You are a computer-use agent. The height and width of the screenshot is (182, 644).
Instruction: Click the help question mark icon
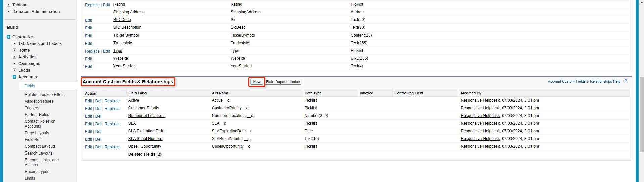pyautogui.click(x=626, y=81)
